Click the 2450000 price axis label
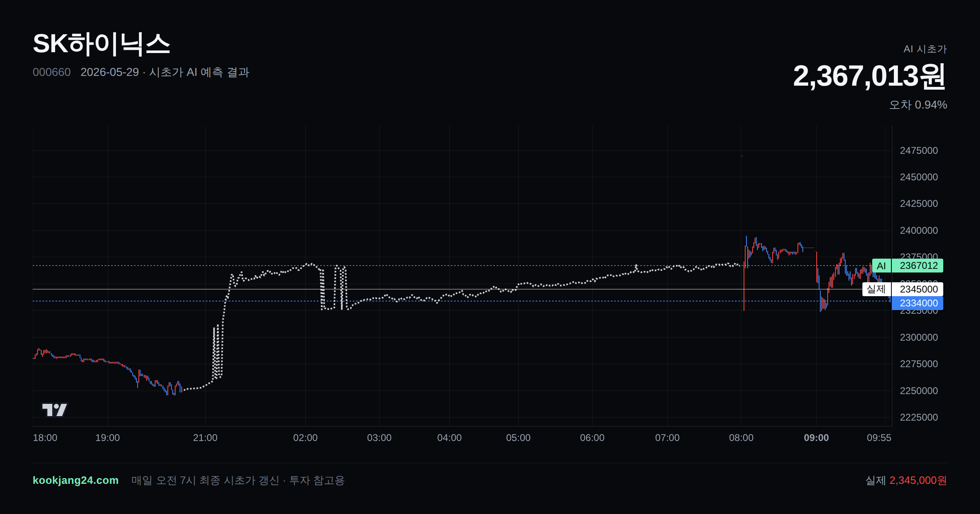Viewport: 980px width, 514px height. (919, 177)
